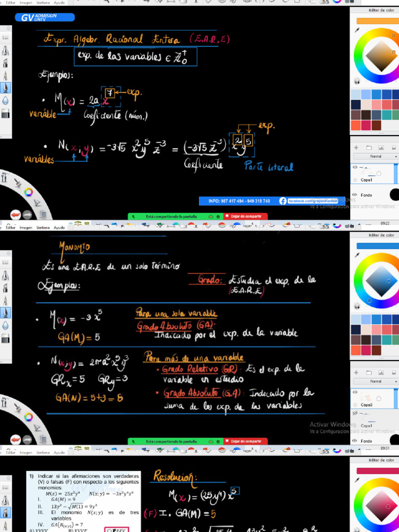Open the Ayuda menu above the Monomio canvas

(59, 228)
